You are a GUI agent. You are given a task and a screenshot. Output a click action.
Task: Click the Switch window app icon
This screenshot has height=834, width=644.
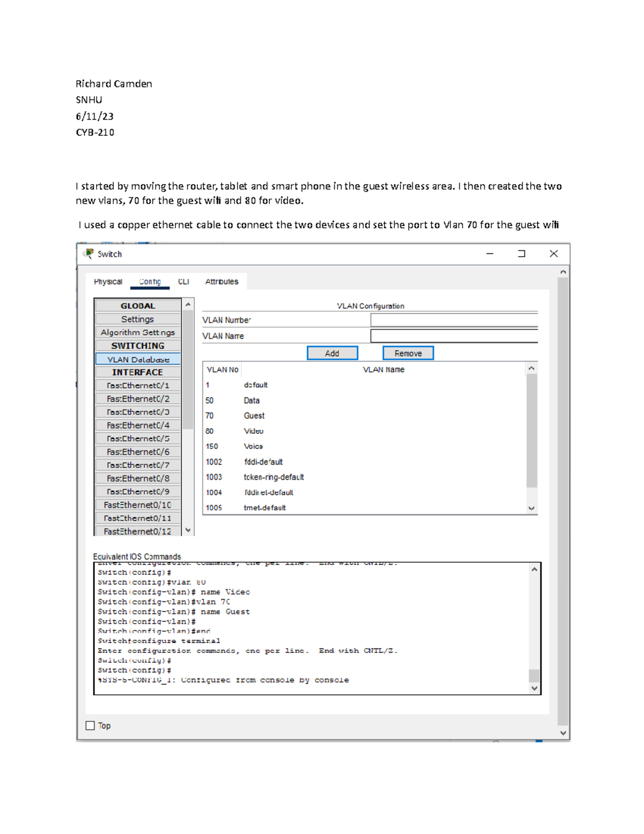pyautogui.click(x=89, y=253)
